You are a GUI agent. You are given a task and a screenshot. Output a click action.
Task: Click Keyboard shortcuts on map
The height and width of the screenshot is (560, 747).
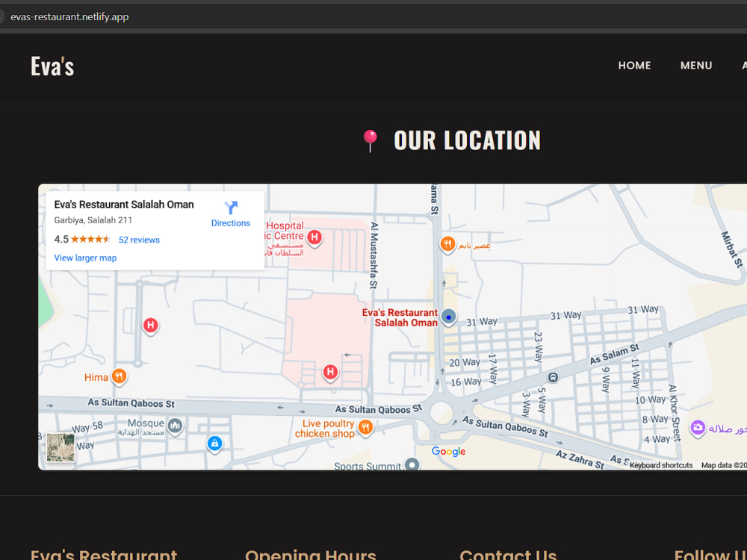coord(661,465)
